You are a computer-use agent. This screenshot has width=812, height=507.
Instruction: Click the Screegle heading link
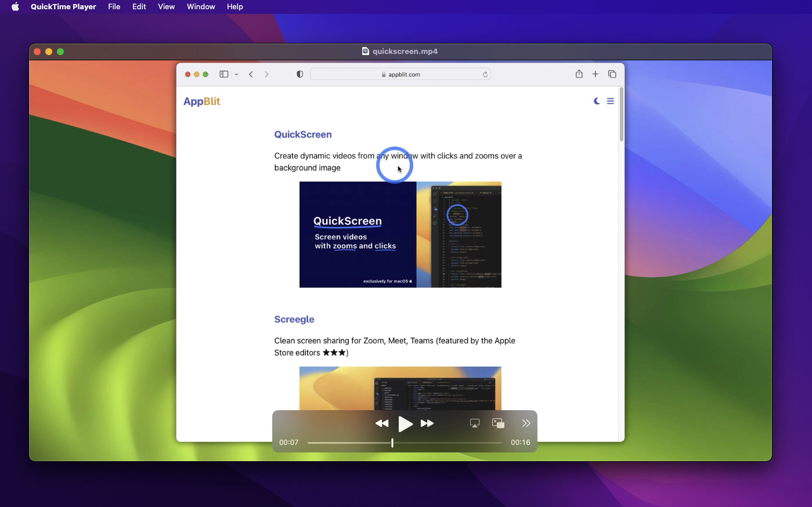(294, 319)
